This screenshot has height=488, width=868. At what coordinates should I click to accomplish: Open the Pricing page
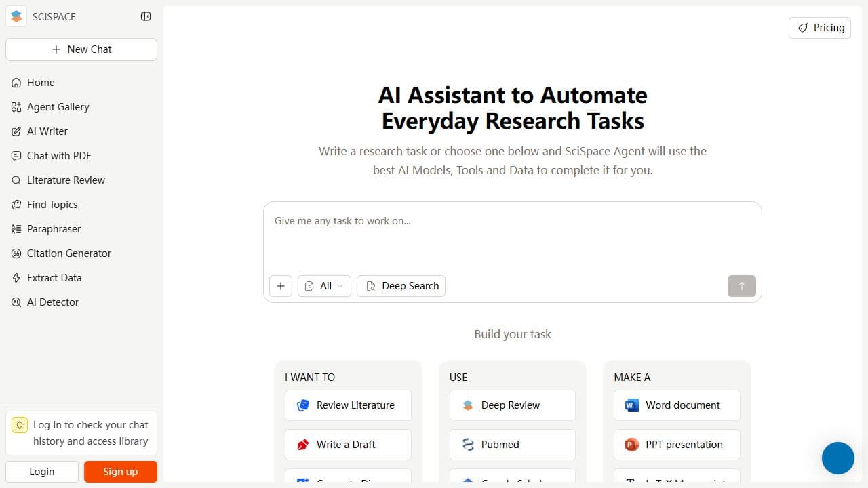tap(820, 28)
